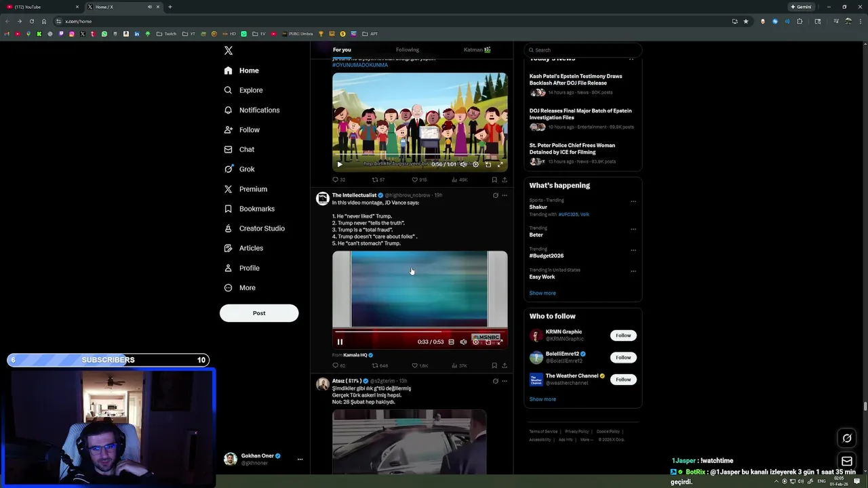
Task: Mute the cartoon video volume icon
Action: [x=463, y=164]
